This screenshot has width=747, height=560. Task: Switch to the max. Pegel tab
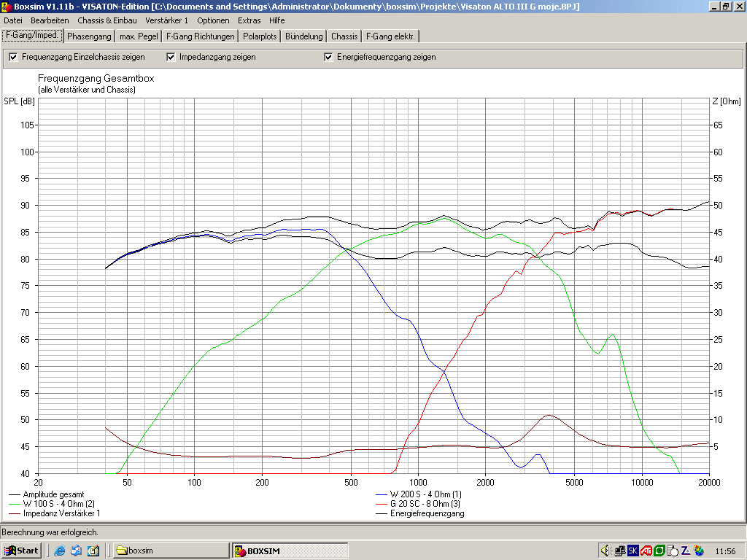coord(139,36)
